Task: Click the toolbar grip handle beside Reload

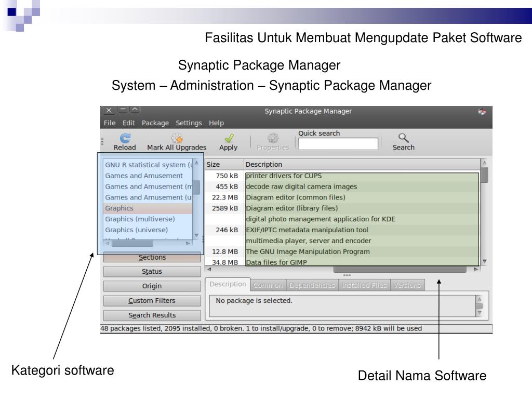Action: (102, 141)
